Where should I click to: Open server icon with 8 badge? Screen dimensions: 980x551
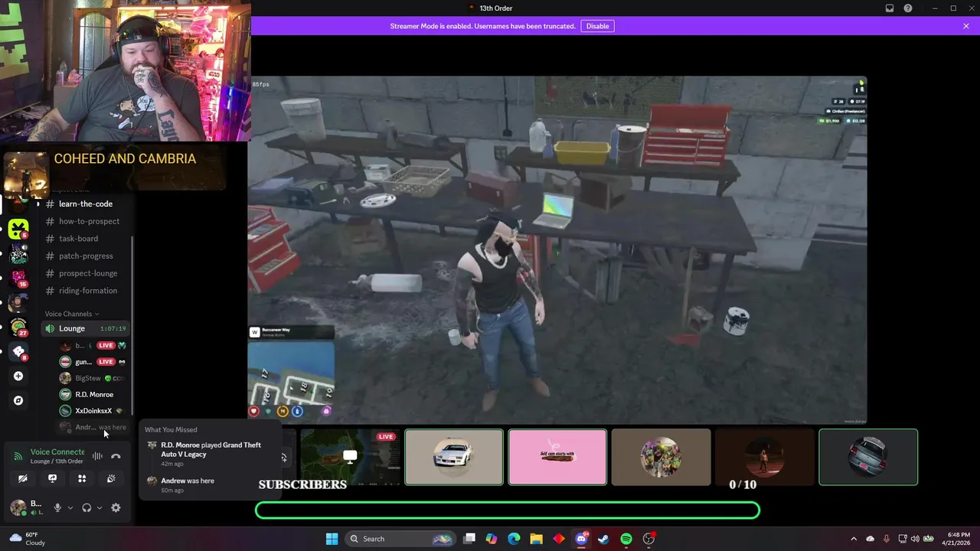pos(18,351)
